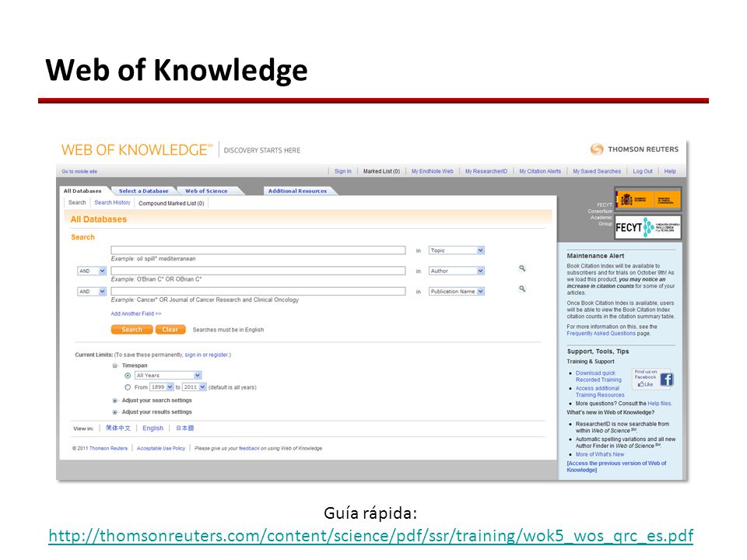Open the Publication Name field dropdown
Image resolution: width=747 pixels, height=560 pixels.
tap(457, 292)
